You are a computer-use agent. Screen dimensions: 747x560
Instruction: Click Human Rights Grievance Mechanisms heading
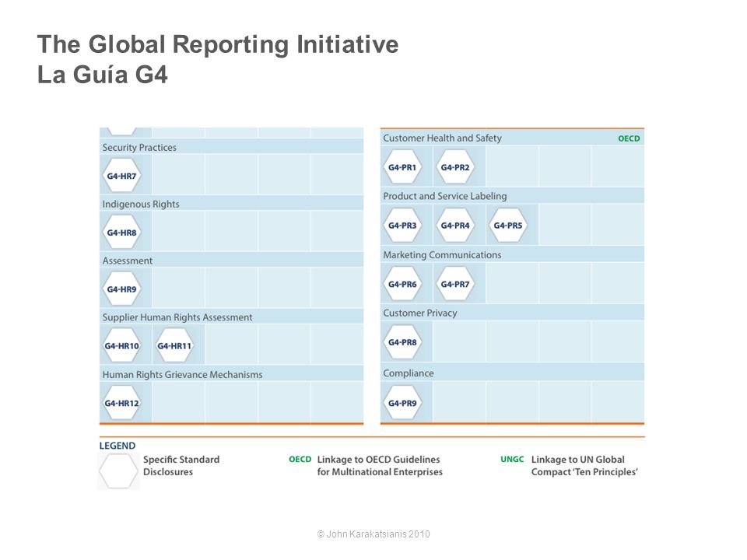[x=182, y=375]
